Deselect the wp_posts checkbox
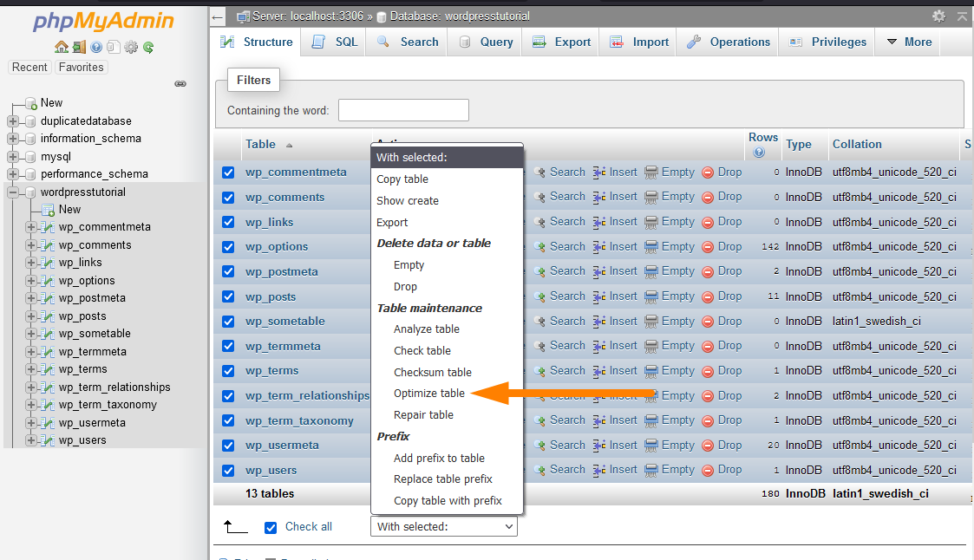 [x=228, y=296]
